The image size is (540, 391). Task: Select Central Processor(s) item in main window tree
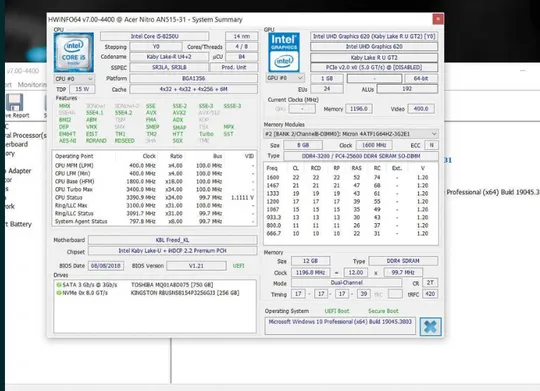coord(26,135)
